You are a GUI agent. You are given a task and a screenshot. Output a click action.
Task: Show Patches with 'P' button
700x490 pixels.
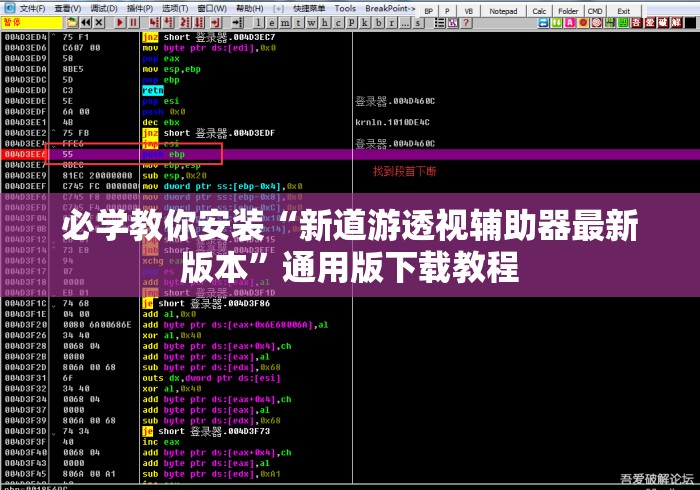(x=352, y=23)
